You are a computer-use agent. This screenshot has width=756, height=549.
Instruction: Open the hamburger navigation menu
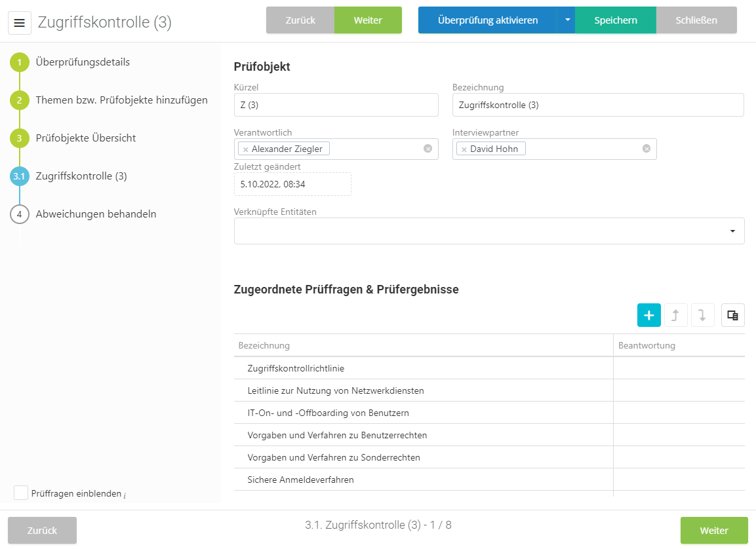pyautogui.click(x=19, y=23)
